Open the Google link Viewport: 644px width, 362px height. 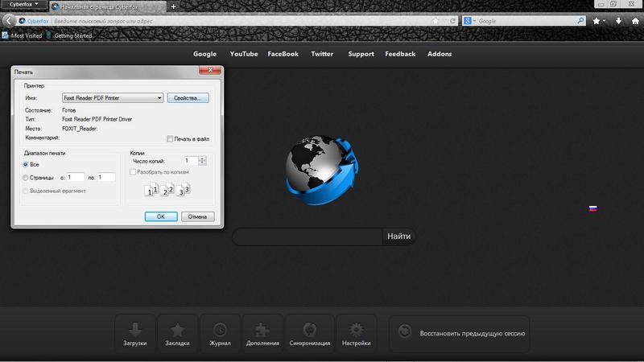pyautogui.click(x=204, y=54)
